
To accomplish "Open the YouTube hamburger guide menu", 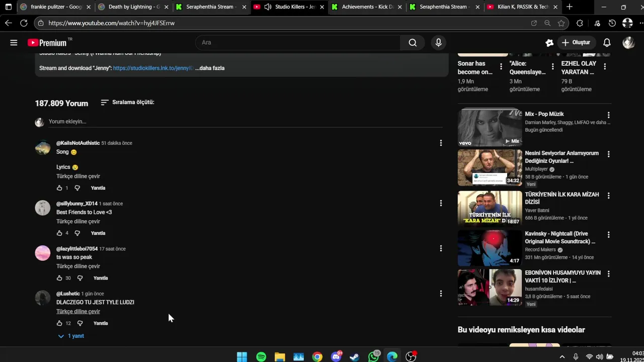I will [14, 43].
